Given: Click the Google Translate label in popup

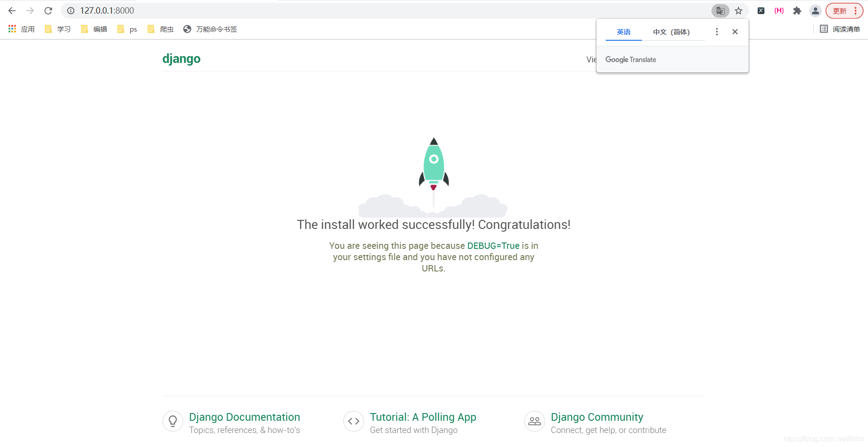Looking at the screenshot, I should (x=631, y=60).
